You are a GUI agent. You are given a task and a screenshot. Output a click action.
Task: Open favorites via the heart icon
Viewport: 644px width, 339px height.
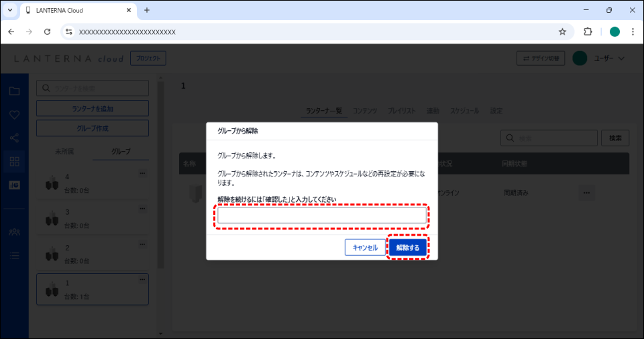coord(14,115)
